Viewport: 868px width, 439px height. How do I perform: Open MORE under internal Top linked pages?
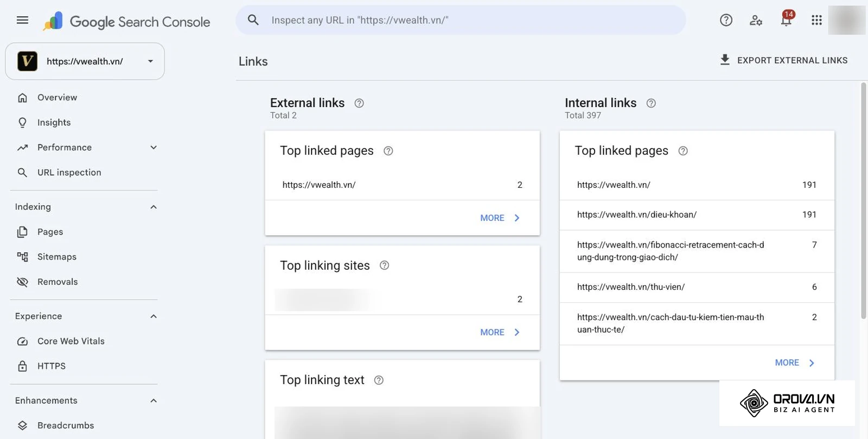click(x=795, y=363)
